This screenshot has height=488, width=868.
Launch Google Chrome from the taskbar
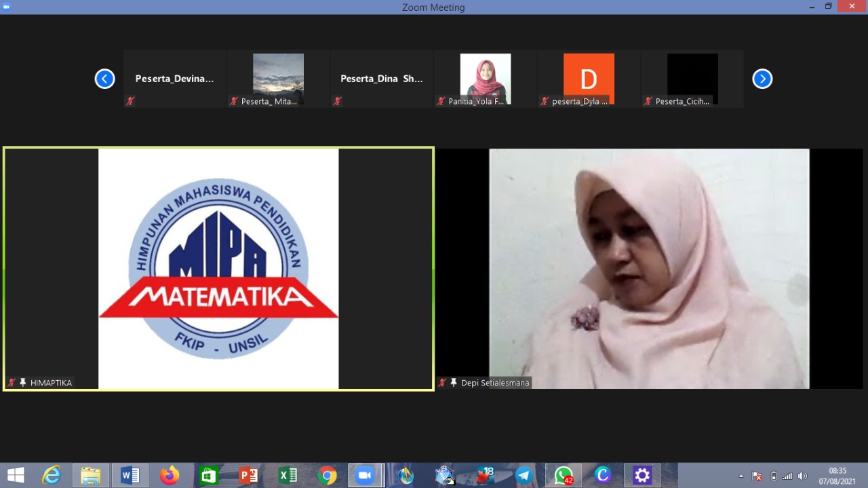pyautogui.click(x=327, y=475)
